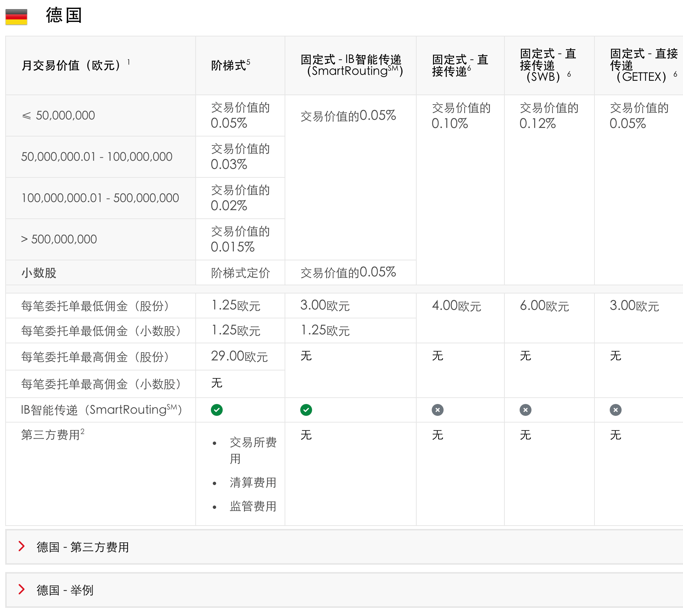The height and width of the screenshot is (616, 683).
Task: Expand the 德国 - 举例 section
Action: (x=65, y=590)
